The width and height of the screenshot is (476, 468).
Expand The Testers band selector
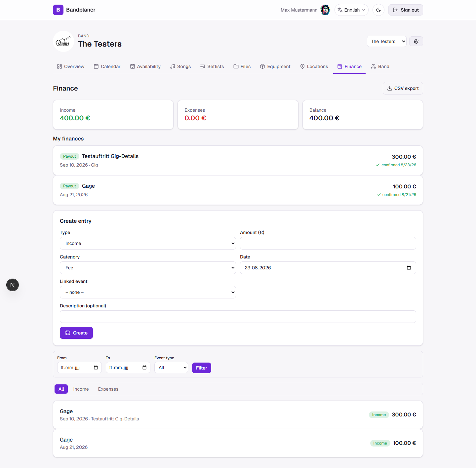(x=387, y=41)
